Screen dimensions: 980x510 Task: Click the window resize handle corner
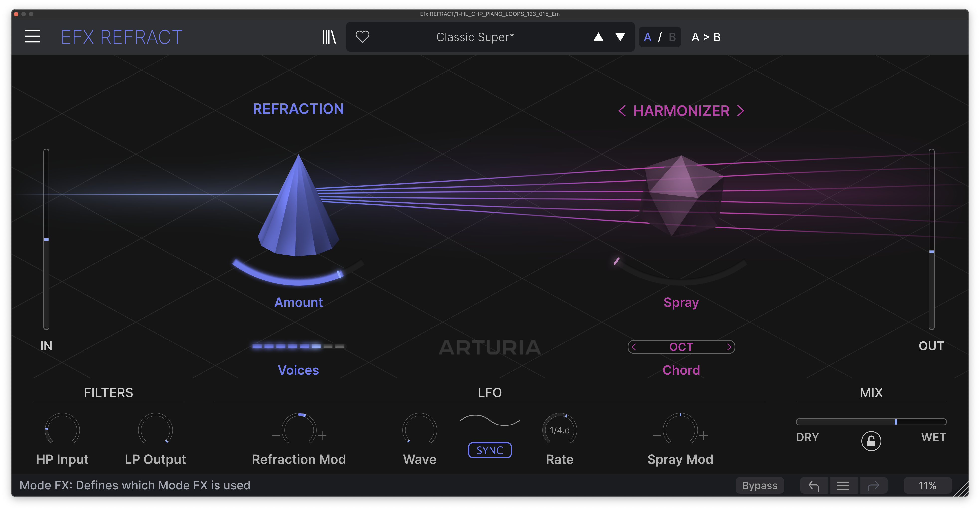tap(961, 489)
